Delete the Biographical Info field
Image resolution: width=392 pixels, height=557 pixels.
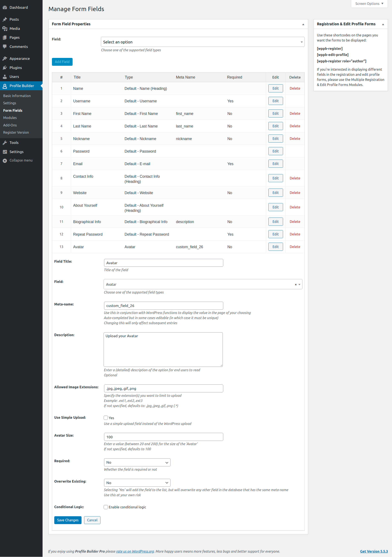click(295, 222)
